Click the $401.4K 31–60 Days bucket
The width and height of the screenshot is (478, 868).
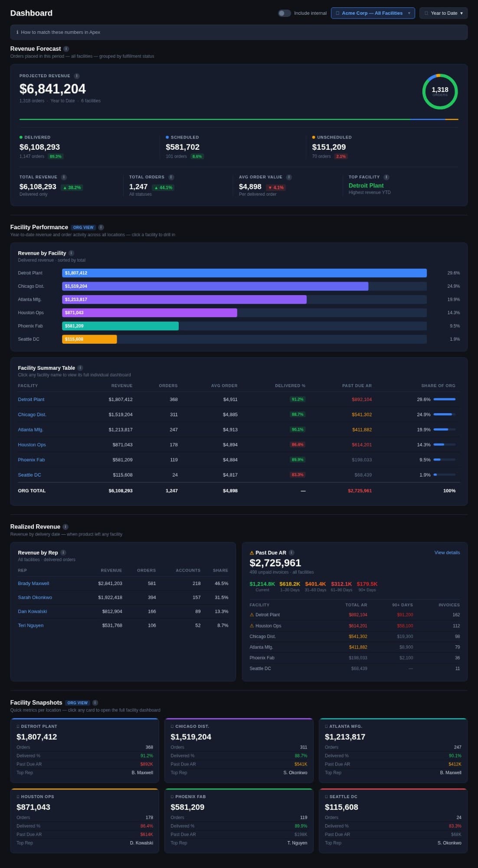(x=315, y=586)
